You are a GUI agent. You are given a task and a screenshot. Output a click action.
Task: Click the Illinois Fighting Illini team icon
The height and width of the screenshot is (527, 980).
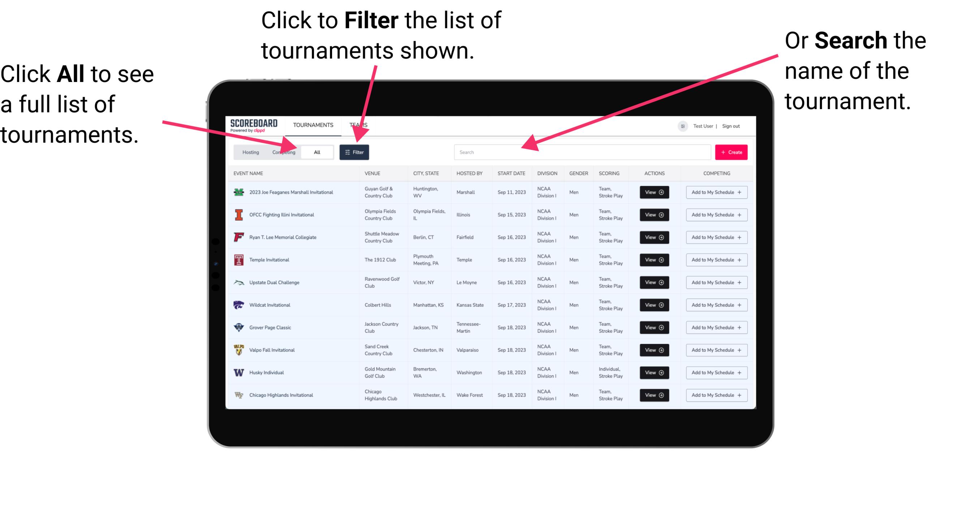[238, 216]
